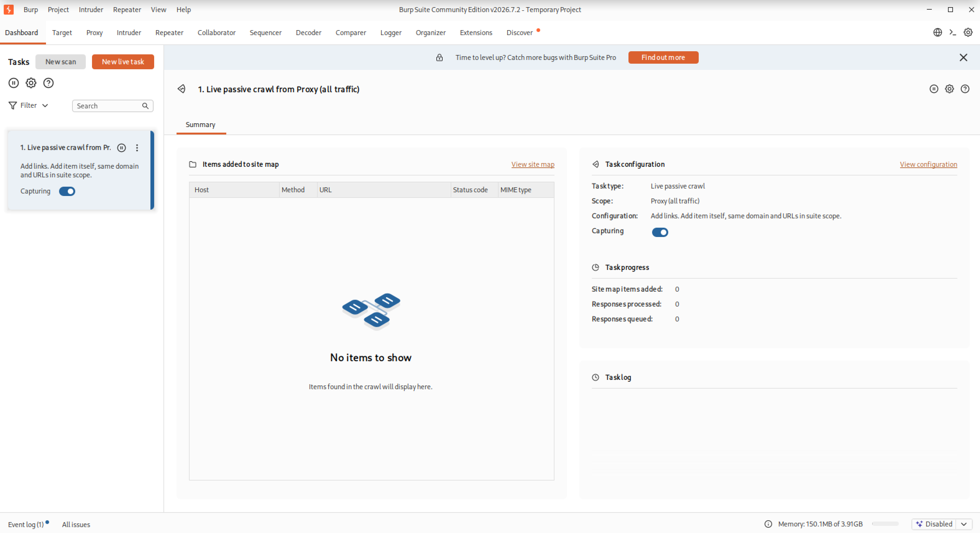
Task: Follow the View site map link
Action: [533, 164]
